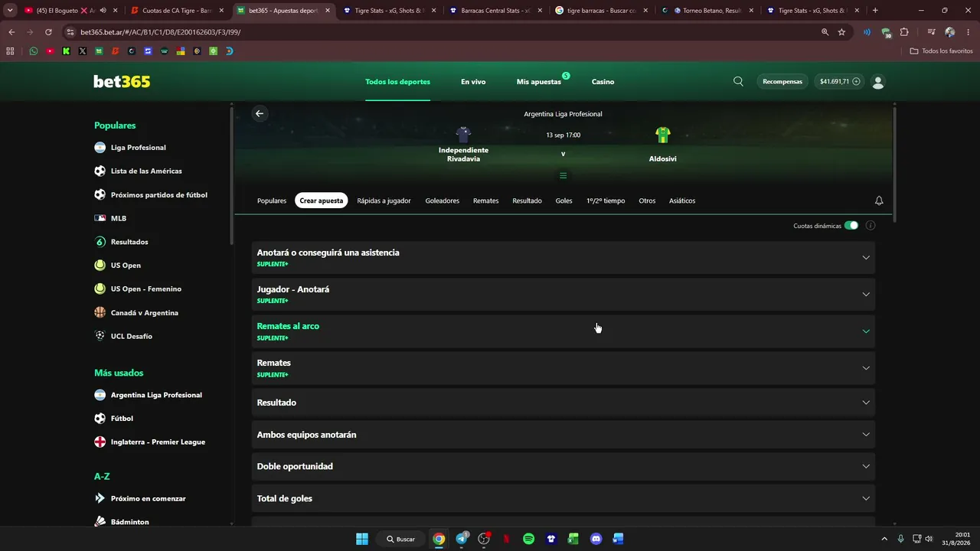The height and width of the screenshot is (551, 980).
Task: Open the YouTube bookmark icon
Action: 50,51
